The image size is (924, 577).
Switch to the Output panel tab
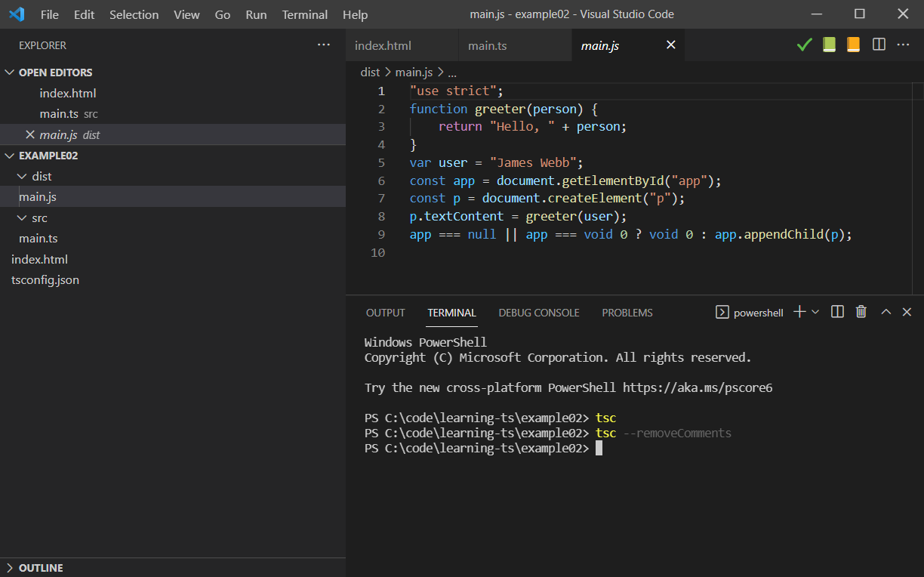pyautogui.click(x=386, y=313)
